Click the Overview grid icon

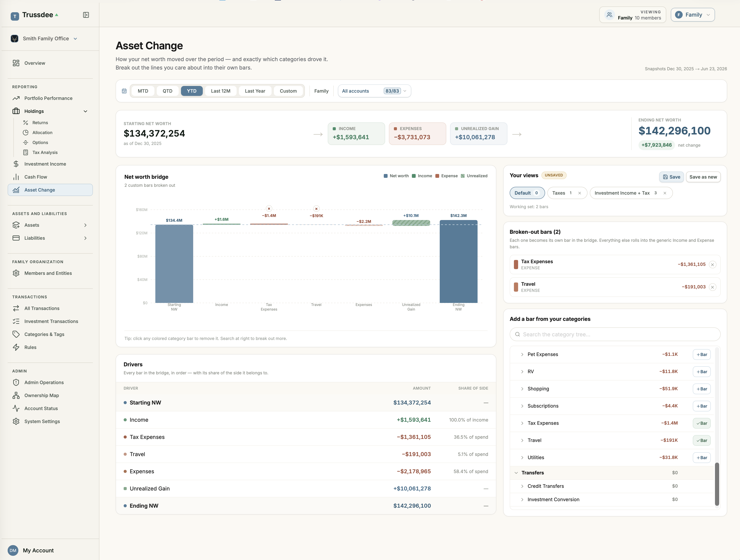[x=16, y=63]
